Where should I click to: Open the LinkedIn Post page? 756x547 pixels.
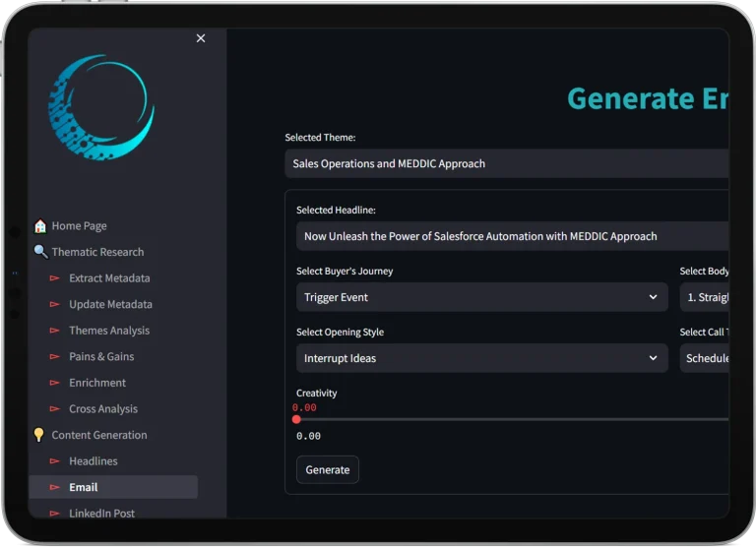102,513
